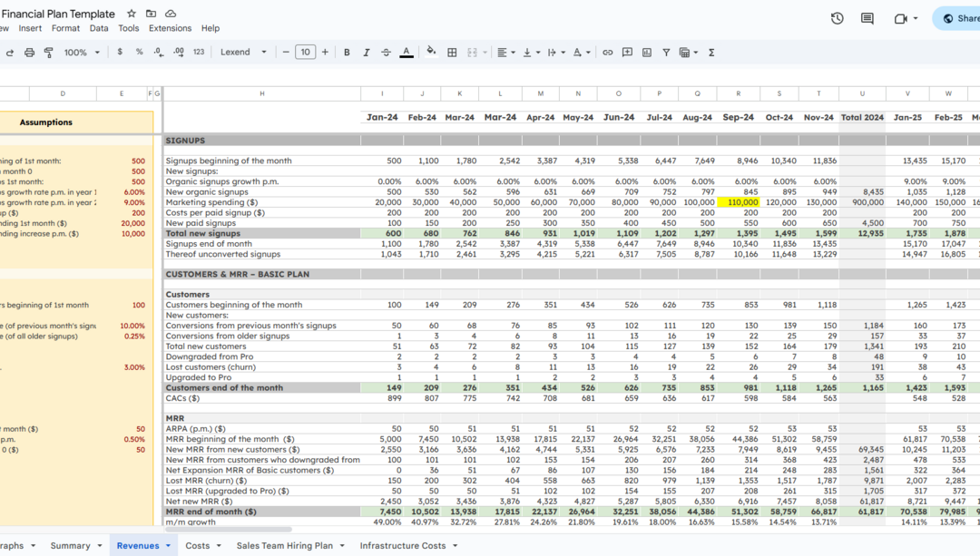Click the font size input field
This screenshot has height=556, width=980.
(x=305, y=53)
